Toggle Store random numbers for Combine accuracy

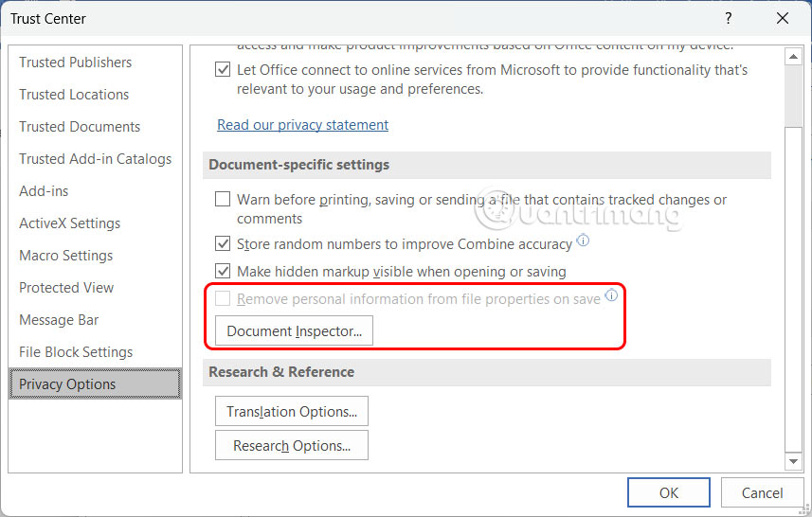pos(223,244)
